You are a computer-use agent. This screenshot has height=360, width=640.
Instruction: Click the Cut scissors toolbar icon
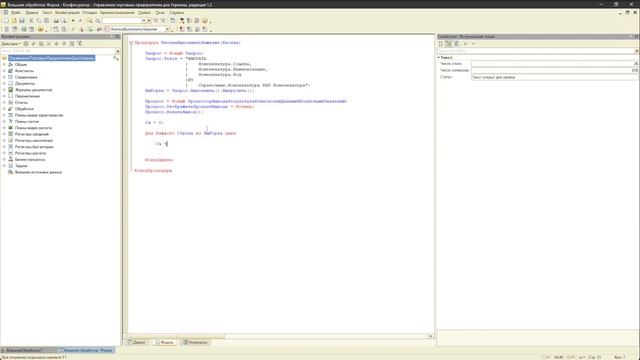[31, 20]
